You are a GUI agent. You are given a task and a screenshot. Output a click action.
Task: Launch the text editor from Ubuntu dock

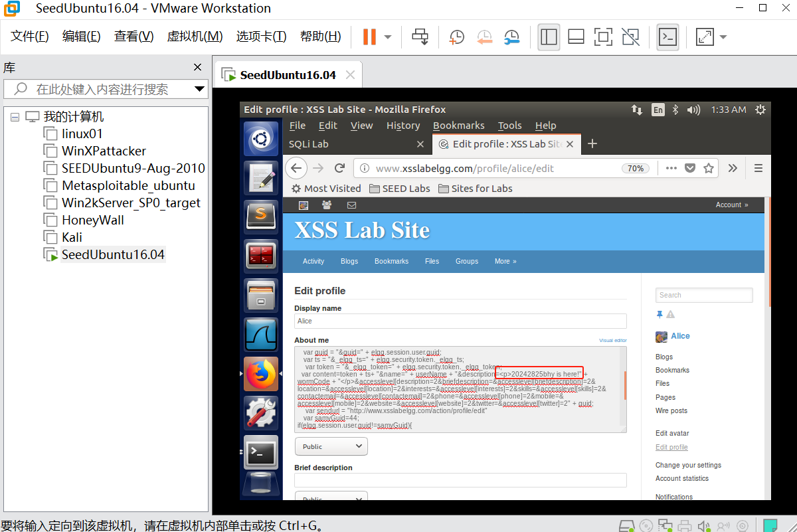(261, 177)
